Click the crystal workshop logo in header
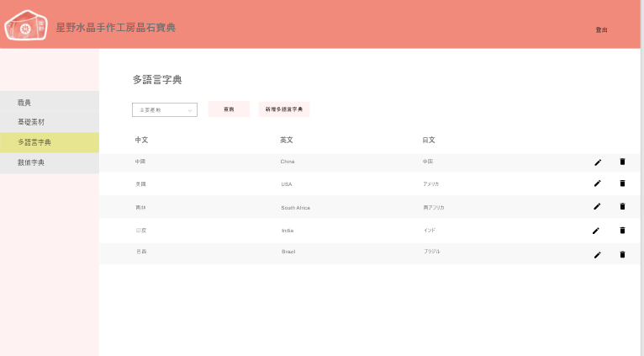 [x=26, y=26]
